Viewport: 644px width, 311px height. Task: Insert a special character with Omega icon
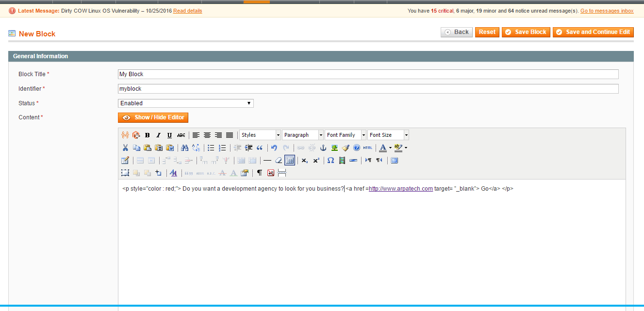(330, 161)
